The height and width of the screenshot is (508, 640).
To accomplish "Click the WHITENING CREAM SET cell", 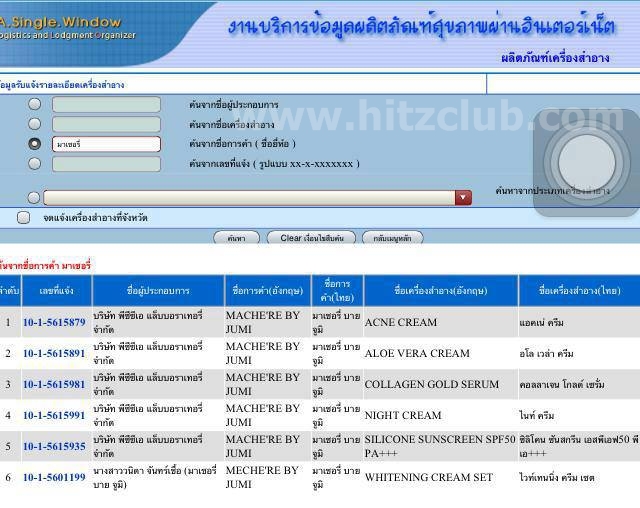I will 441,477.
